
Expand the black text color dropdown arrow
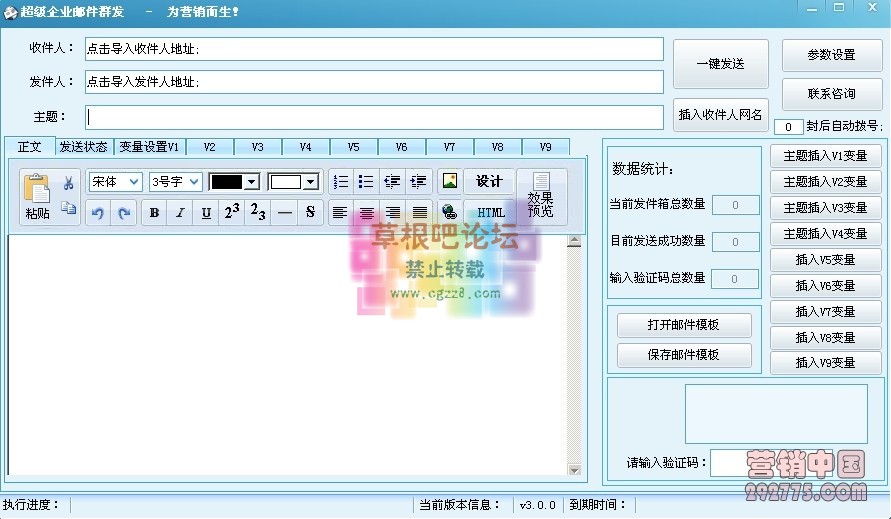pos(251,182)
